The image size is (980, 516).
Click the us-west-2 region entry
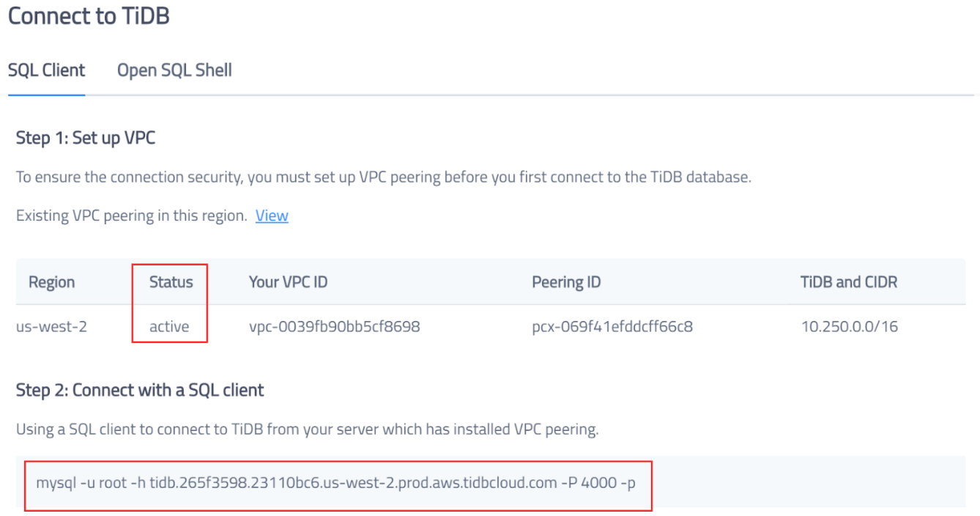click(51, 326)
